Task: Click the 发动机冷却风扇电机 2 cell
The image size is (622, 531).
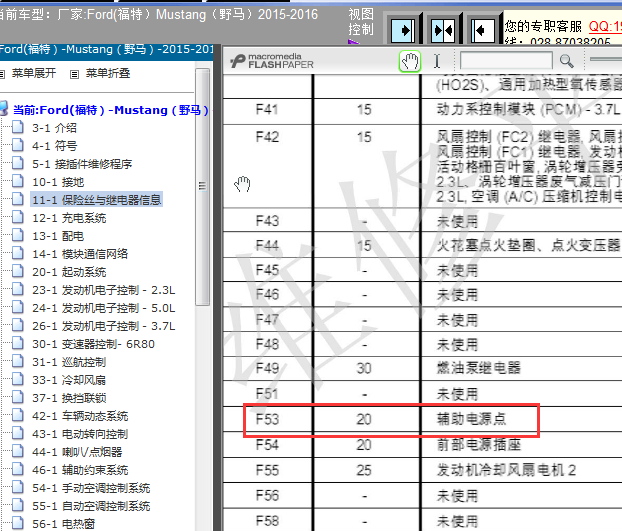Action: click(x=507, y=470)
